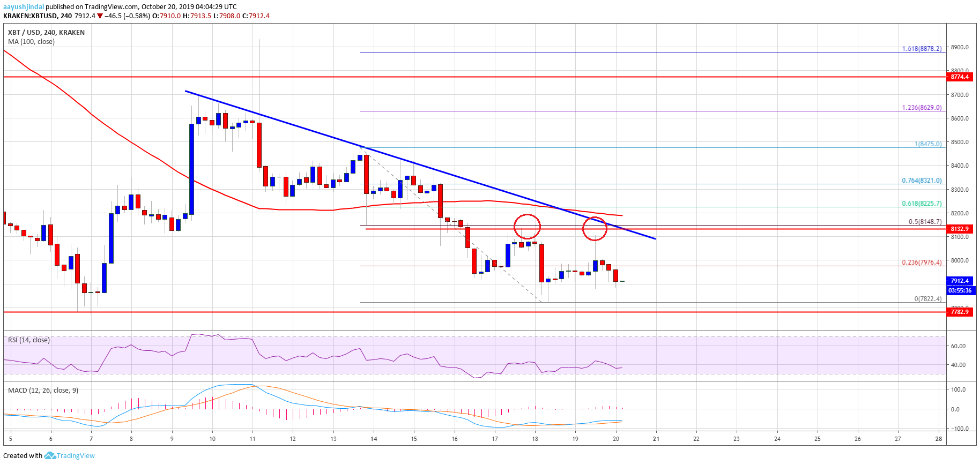This screenshot has height=465, width=980.
Task: Click date 17 on the time axis
Action: (495, 439)
